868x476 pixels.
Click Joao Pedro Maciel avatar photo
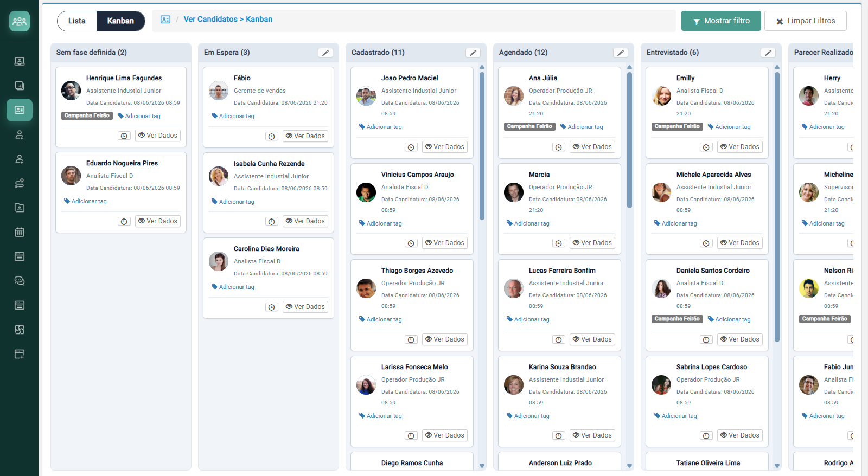tap(366, 96)
